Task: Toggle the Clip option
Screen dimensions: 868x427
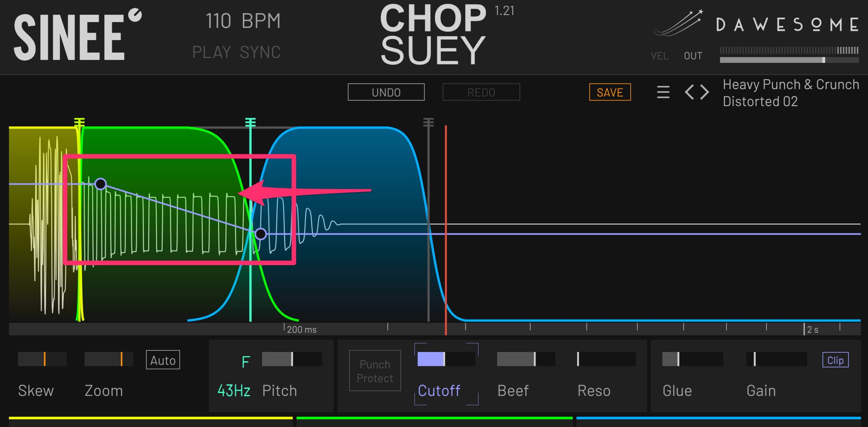Action: (835, 360)
